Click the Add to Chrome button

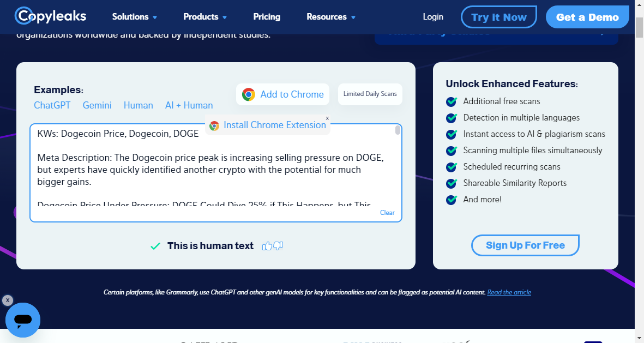click(x=282, y=94)
